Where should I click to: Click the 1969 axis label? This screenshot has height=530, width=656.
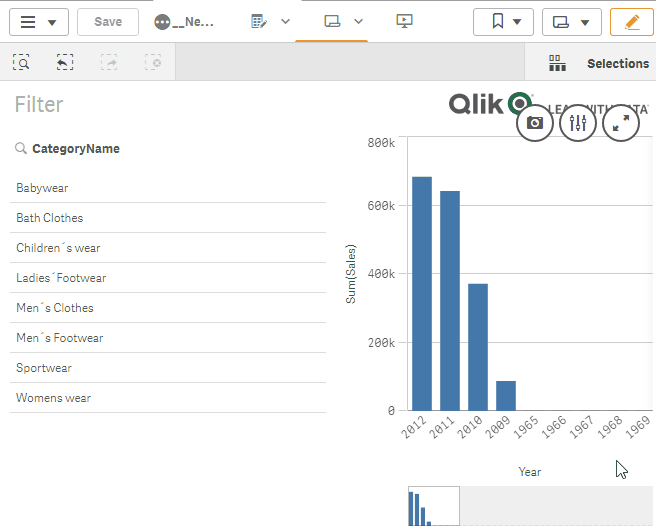pyautogui.click(x=638, y=427)
